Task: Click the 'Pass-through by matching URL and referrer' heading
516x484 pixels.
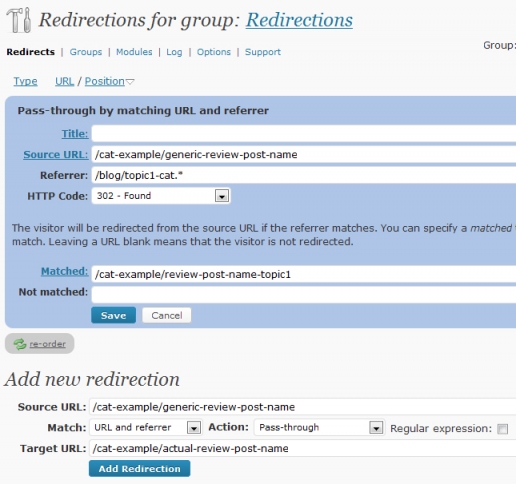Action: point(143,111)
